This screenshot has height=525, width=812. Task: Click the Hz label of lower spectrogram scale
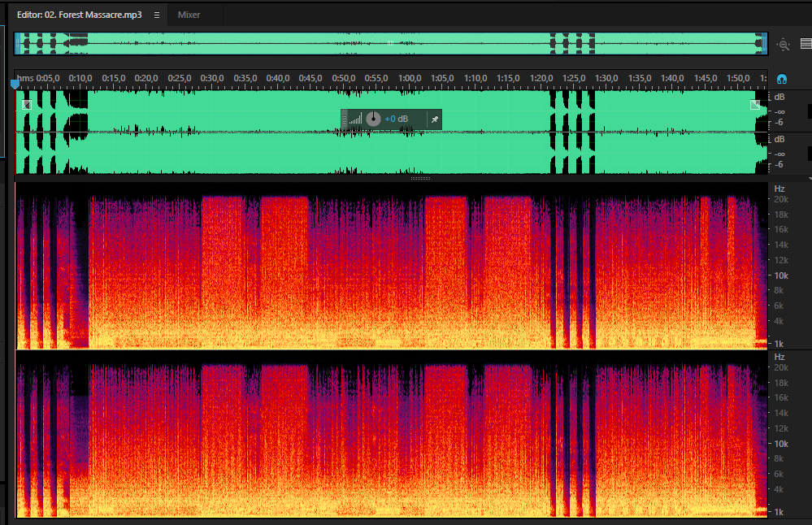pos(779,358)
